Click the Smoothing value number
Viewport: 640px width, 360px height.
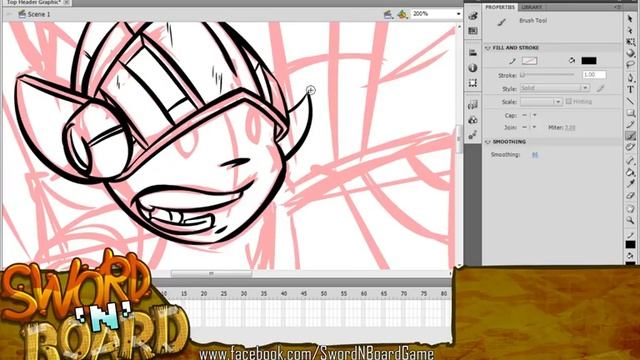[535, 155]
